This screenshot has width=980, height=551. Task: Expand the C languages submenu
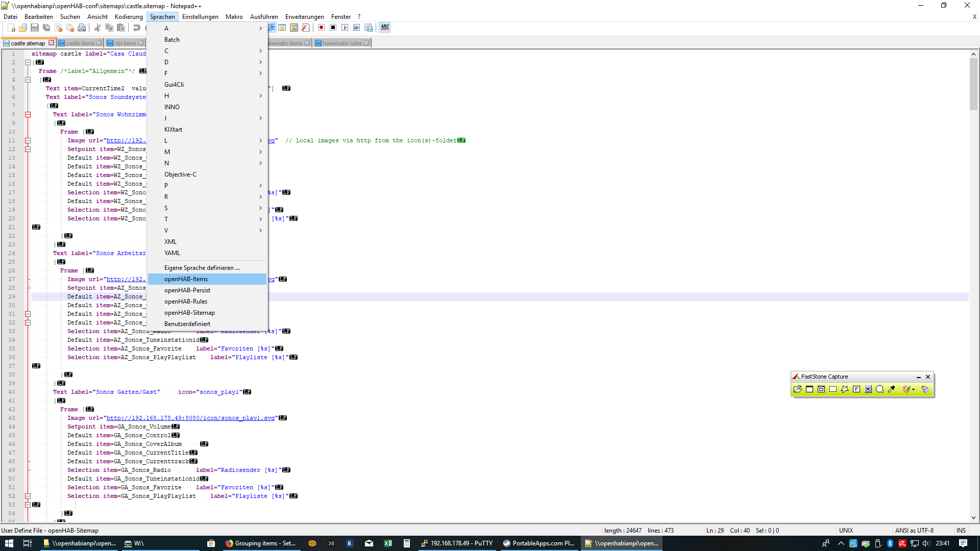[207, 51]
